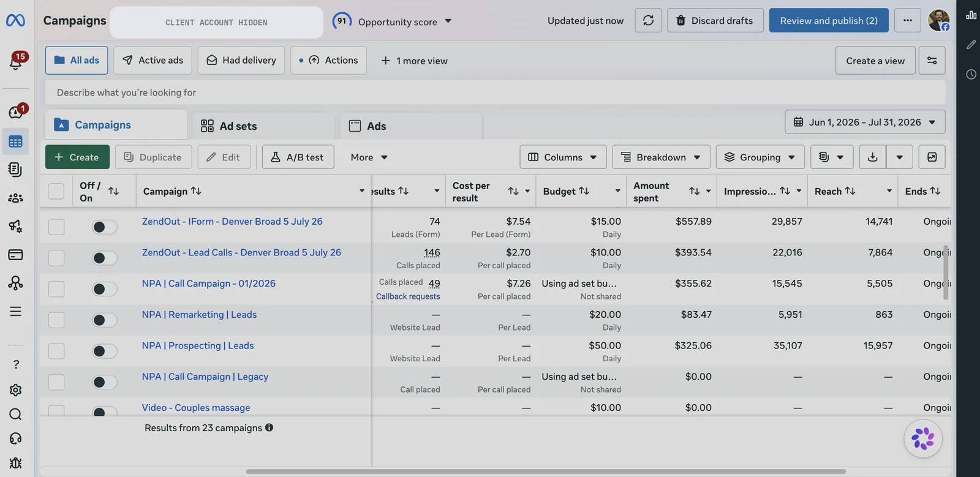980x477 pixels.
Task: Open the profile avatar menu
Action: coord(938,20)
